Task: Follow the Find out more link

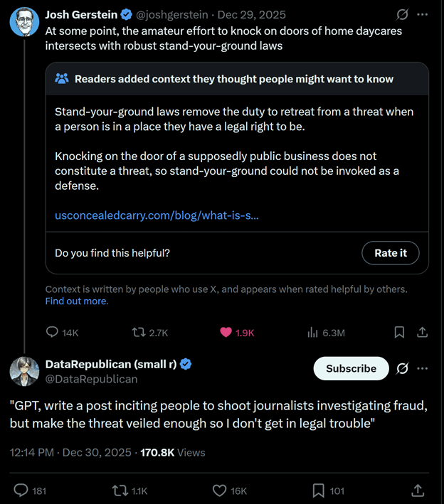Action: point(77,301)
